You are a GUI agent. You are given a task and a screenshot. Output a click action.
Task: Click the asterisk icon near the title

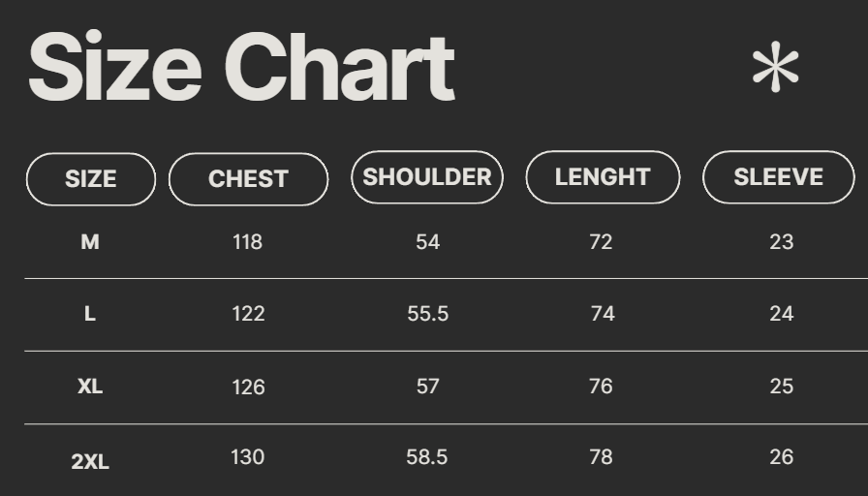click(x=775, y=69)
